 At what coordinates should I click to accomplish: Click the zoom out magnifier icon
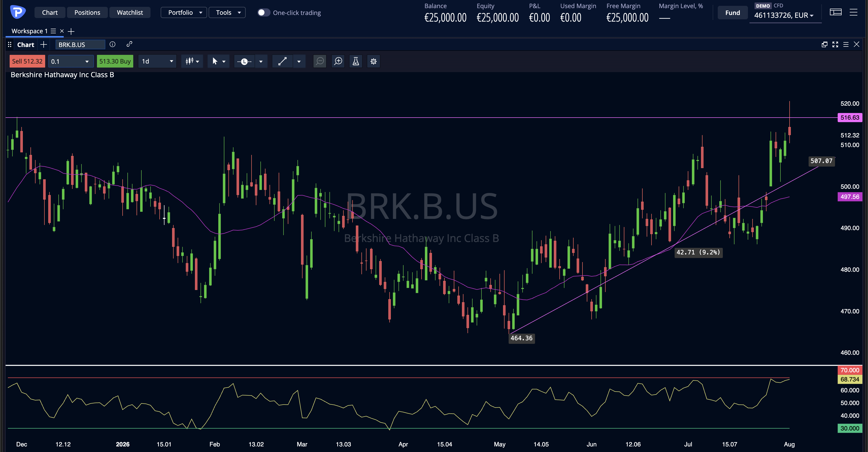coord(320,61)
